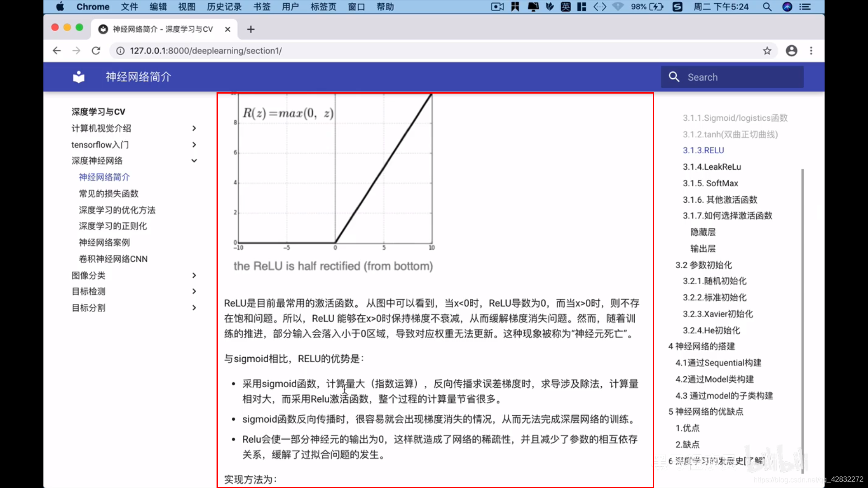This screenshot has height=488, width=868.
Task: Click the site info icon in address bar
Action: coord(120,51)
